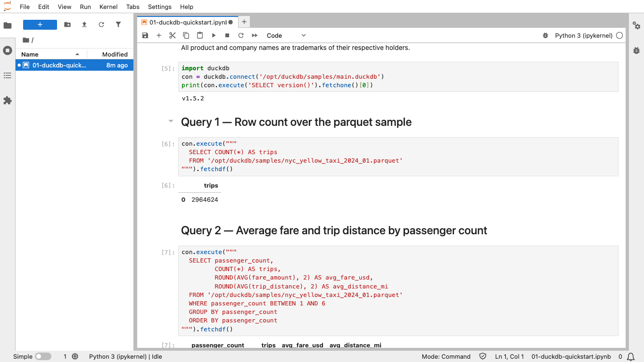This screenshot has width=644, height=362.
Task: Click the trademarks notice text
Action: pos(296,48)
